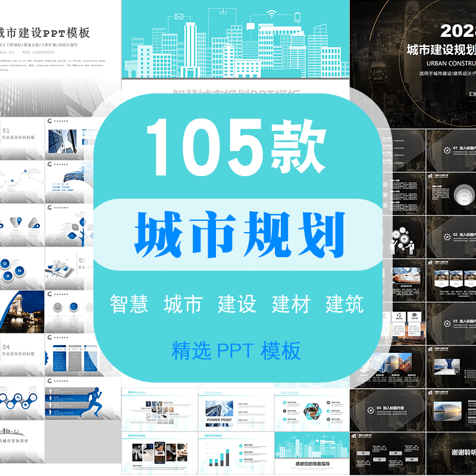Click the gear icon beside the 01 heading
The width and height of the screenshot is (476, 476).
446,149
